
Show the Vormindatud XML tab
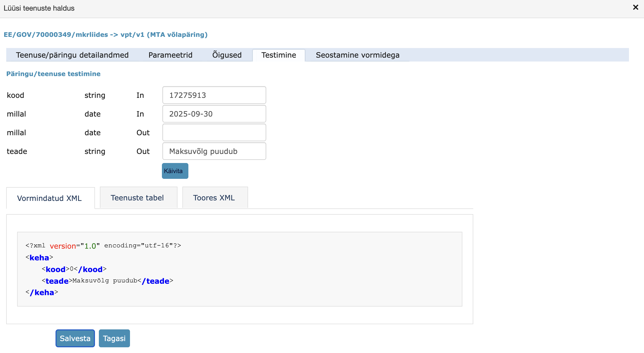[x=49, y=198]
